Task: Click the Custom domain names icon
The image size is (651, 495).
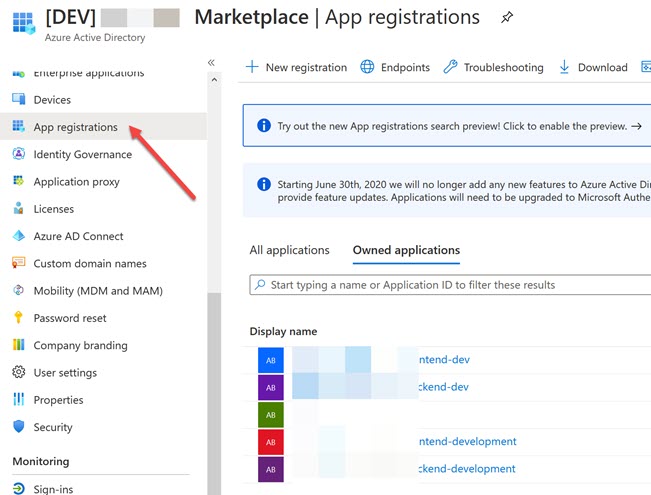Action: [x=19, y=263]
